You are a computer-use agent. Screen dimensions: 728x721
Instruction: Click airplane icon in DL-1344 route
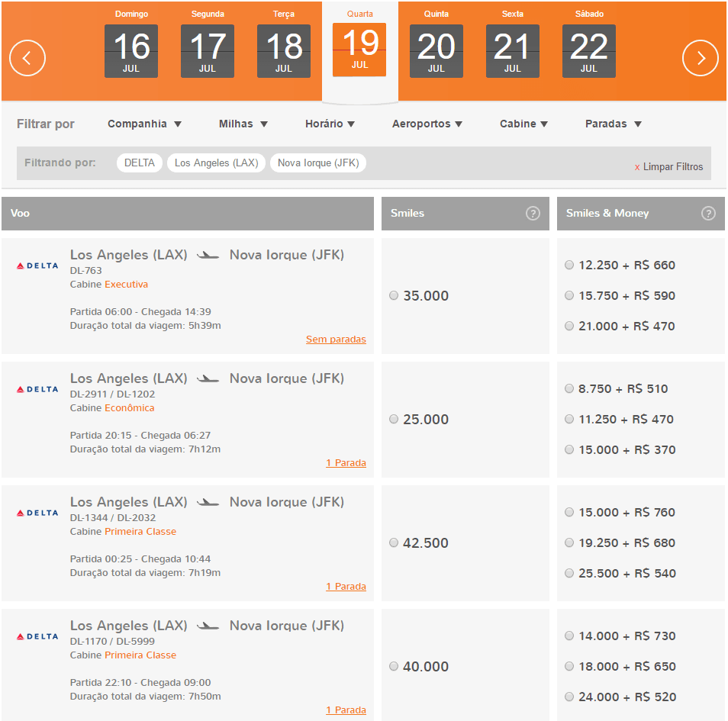pos(208,502)
